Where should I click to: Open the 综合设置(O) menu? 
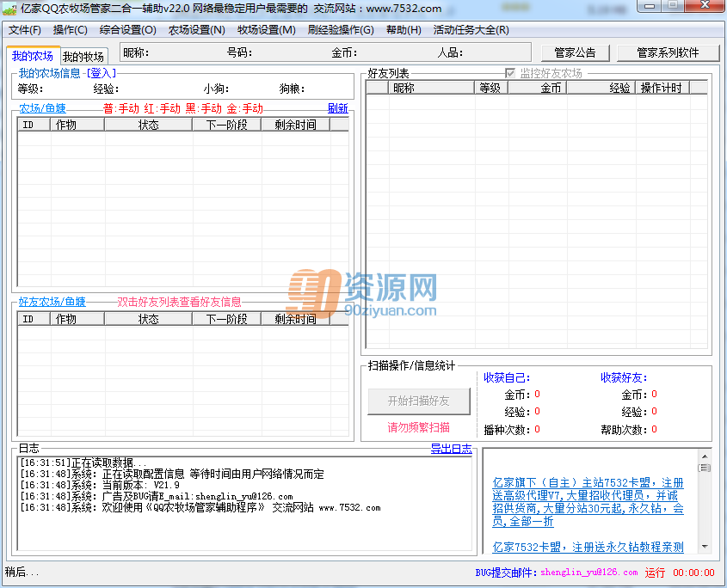pos(127,30)
